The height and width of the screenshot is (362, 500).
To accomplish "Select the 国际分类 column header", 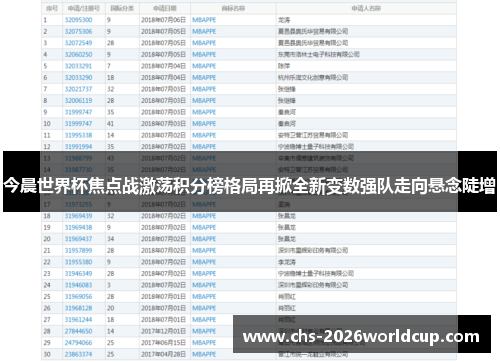I will tap(122, 8).
